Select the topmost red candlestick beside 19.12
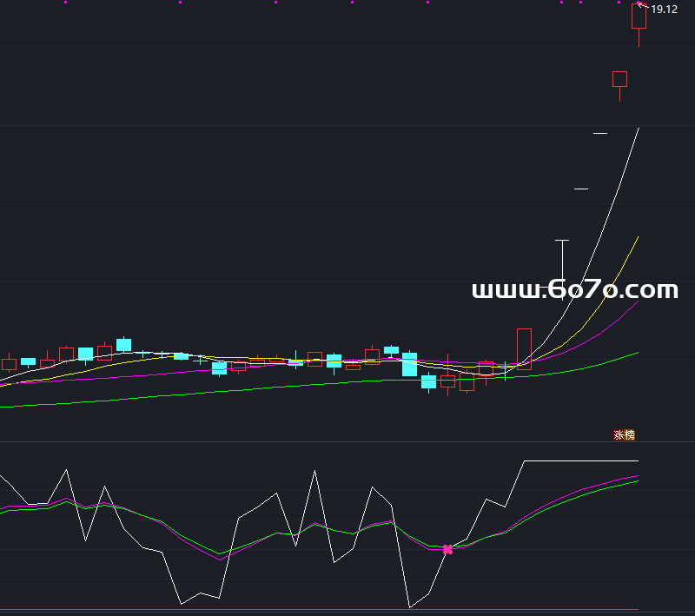Image resolution: width=695 pixels, height=616 pixels. (x=639, y=24)
